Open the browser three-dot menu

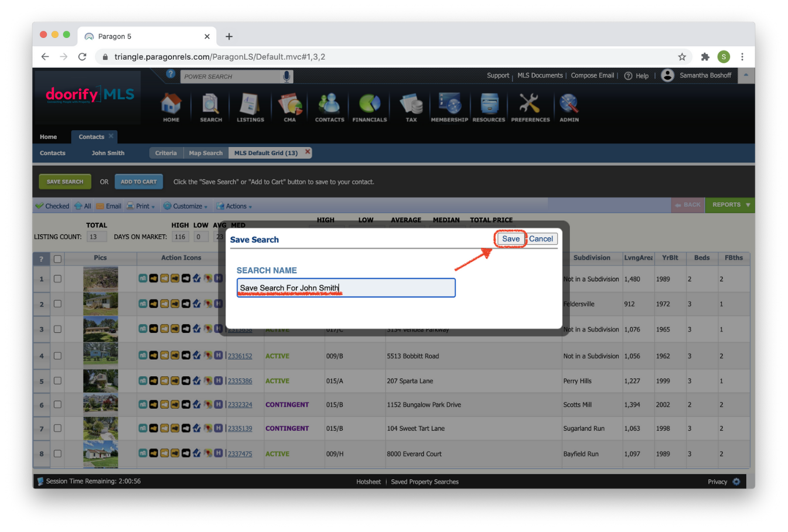tap(742, 57)
